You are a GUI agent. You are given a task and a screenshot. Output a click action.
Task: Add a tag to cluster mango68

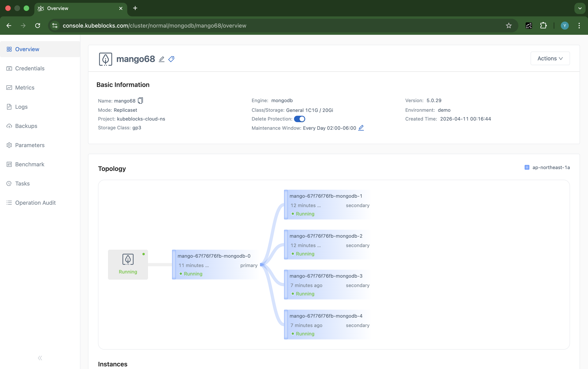click(x=171, y=59)
